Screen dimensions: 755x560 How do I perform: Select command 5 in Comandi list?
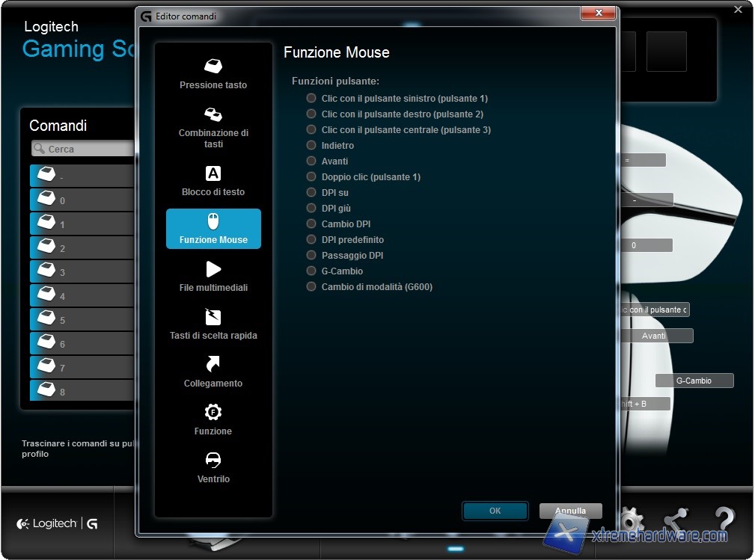[82, 320]
